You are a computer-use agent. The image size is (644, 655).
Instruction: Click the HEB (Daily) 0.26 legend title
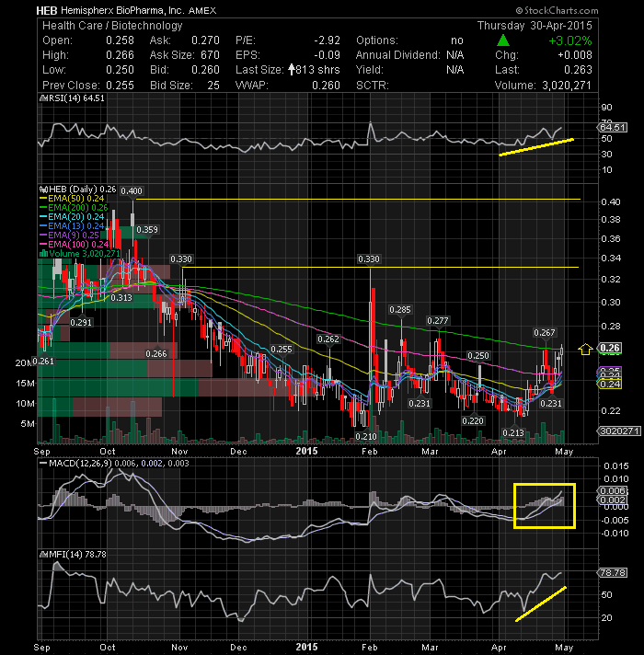tap(82, 190)
